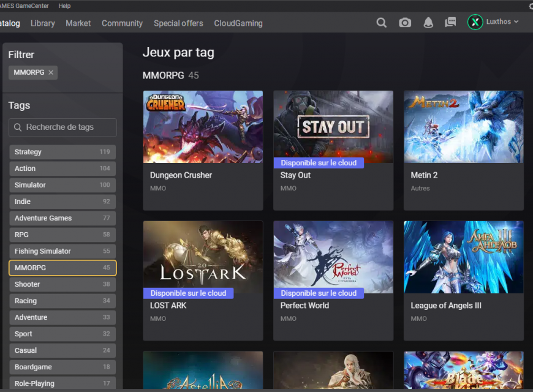
Task: Click Perfect World's Disponible sur le cloud badge
Action: click(319, 293)
